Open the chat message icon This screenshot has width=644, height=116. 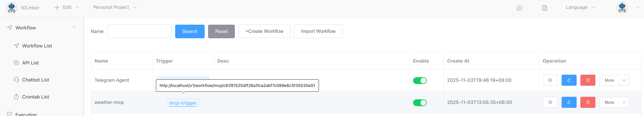(519, 8)
